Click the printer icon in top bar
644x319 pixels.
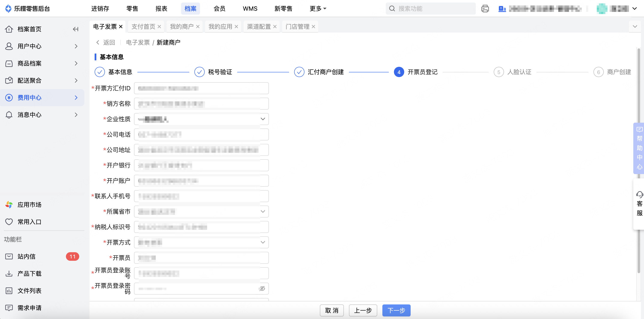click(485, 9)
